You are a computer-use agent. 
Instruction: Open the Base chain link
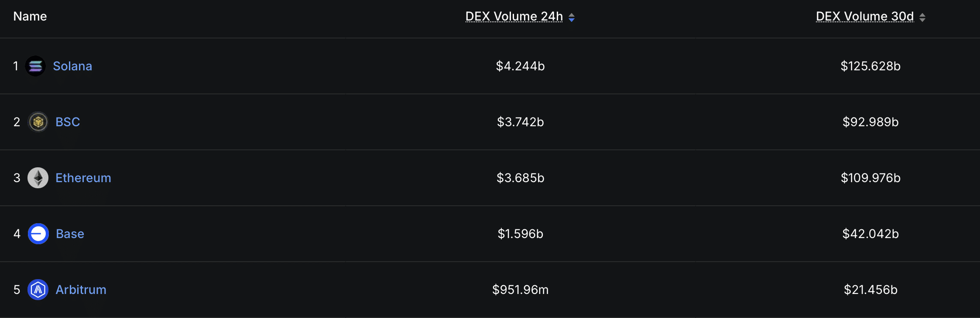[70, 234]
